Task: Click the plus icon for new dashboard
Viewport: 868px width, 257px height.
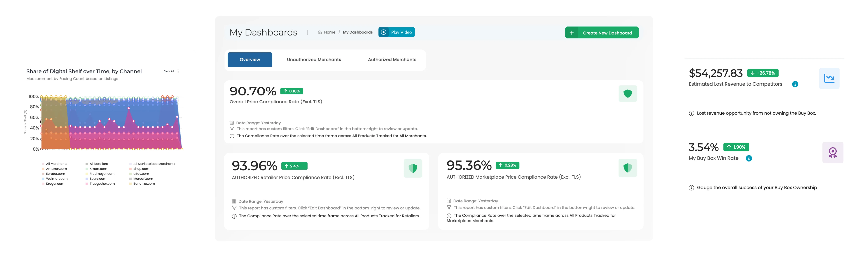Action: (x=572, y=33)
